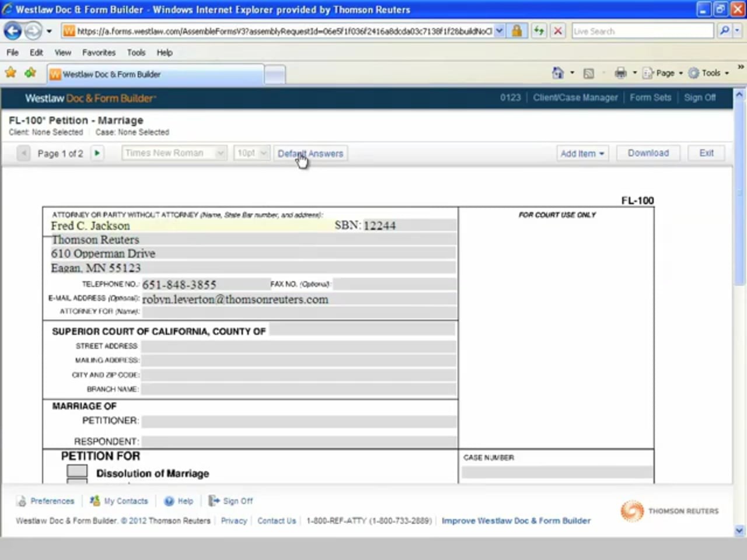
Task: Click the browser Home icon
Action: point(558,73)
